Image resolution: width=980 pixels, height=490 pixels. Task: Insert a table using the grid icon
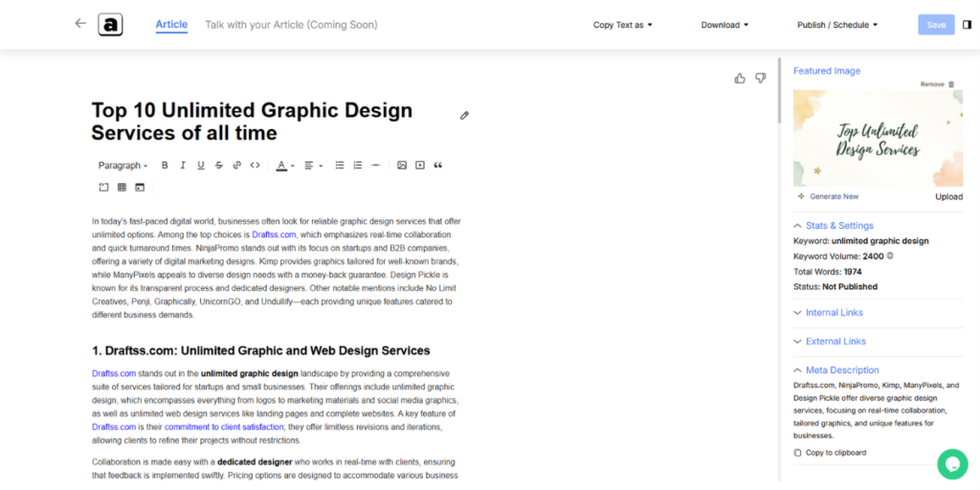(x=122, y=187)
